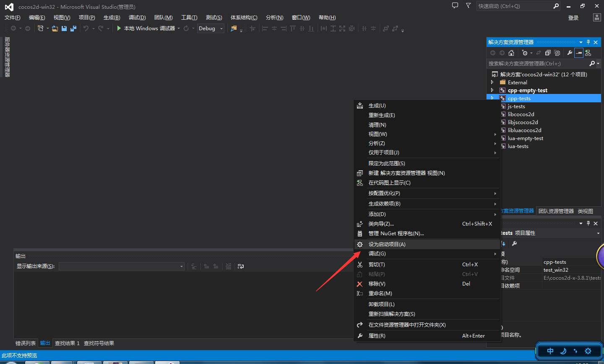Viewport: 604px width, 364px height.
Task: Choose 重新生成(E) from context menu
Action: click(x=427, y=115)
